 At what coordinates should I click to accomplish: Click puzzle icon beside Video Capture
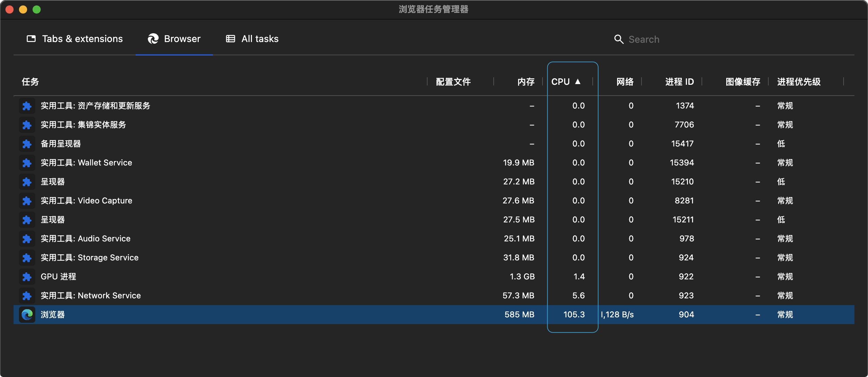point(27,201)
